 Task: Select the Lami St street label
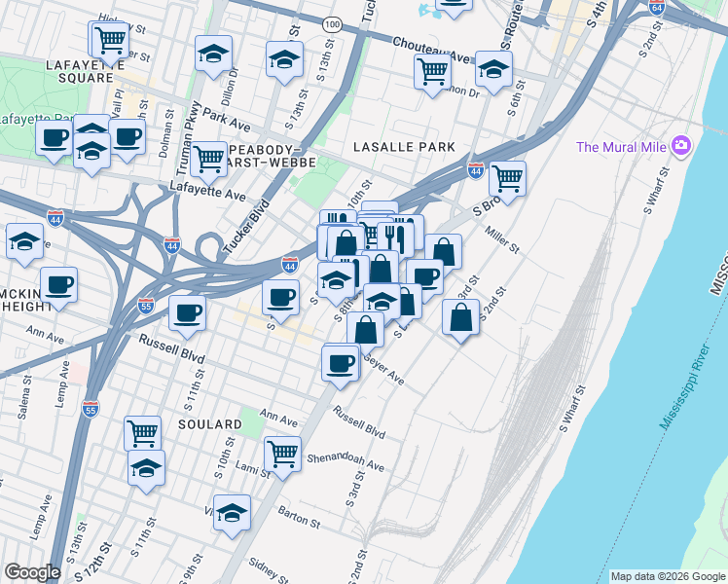pyautogui.click(x=253, y=469)
